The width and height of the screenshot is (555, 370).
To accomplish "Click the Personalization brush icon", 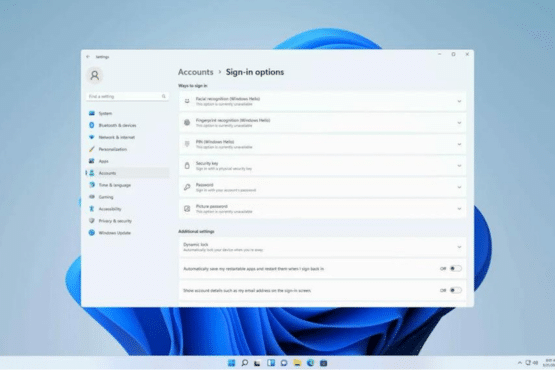I will coord(92,149).
